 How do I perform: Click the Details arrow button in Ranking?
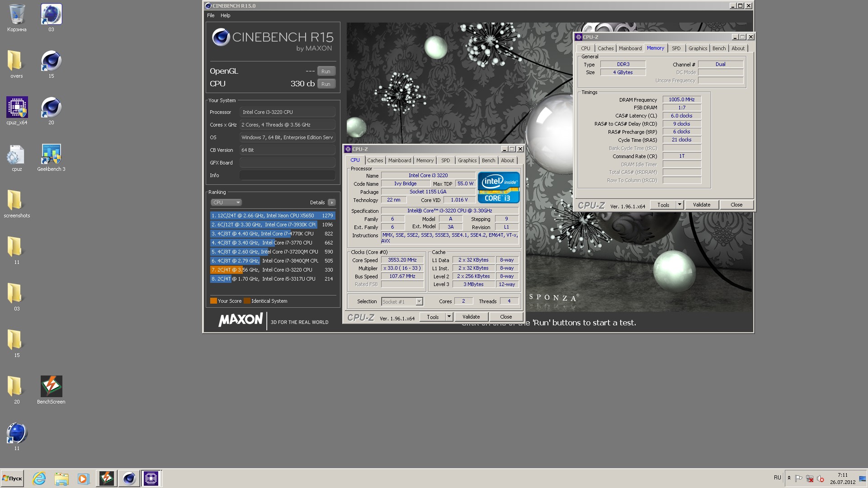click(x=332, y=202)
